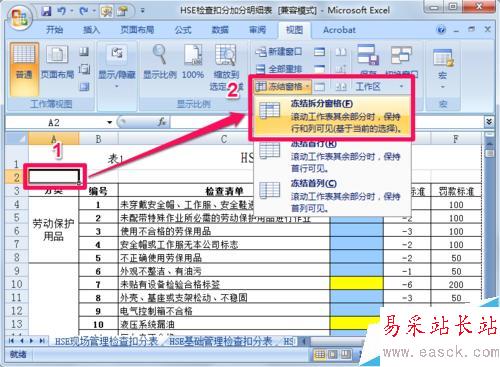Choose 冻结首行(R) freeze top row option
500x367 pixels.
tap(332, 156)
